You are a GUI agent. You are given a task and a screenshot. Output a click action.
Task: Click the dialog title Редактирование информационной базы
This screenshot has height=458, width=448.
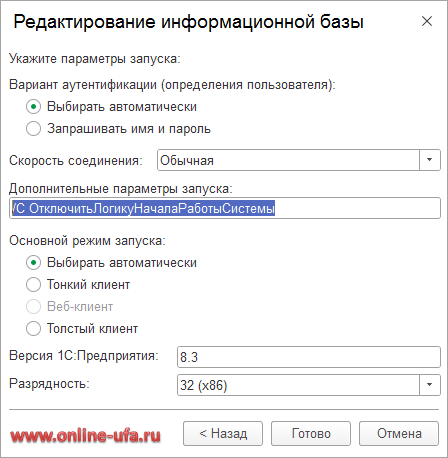[188, 22]
